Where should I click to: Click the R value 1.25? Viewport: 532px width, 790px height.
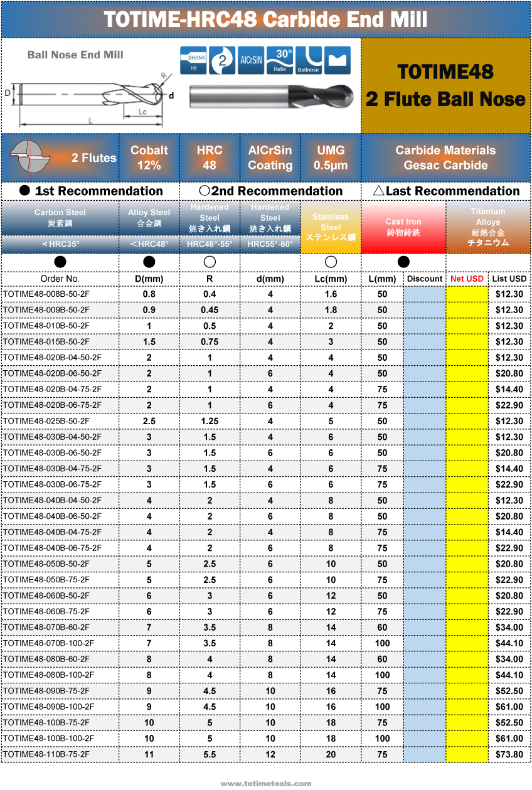pos(210,421)
